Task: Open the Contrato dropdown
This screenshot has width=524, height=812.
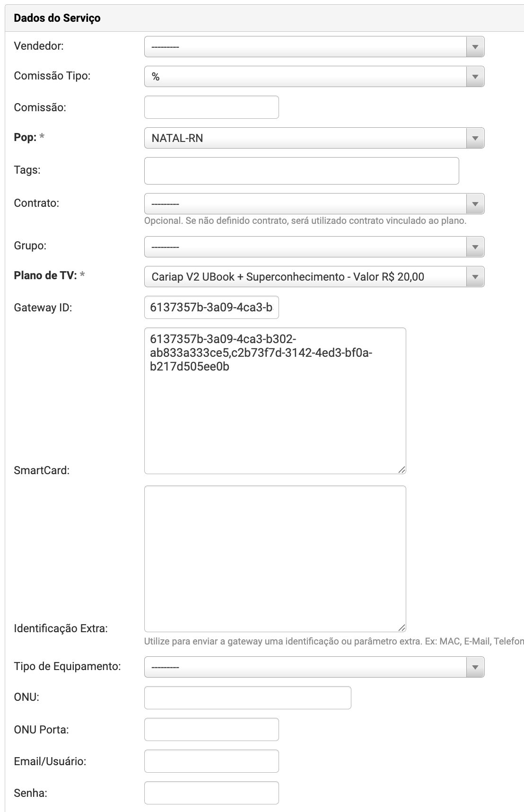Action: [314, 204]
